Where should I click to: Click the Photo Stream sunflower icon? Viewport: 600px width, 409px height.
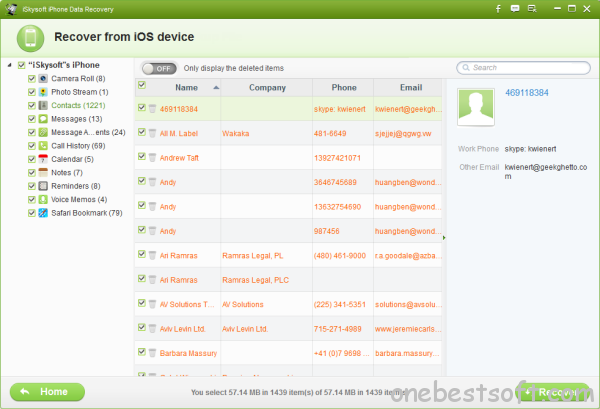coord(43,92)
